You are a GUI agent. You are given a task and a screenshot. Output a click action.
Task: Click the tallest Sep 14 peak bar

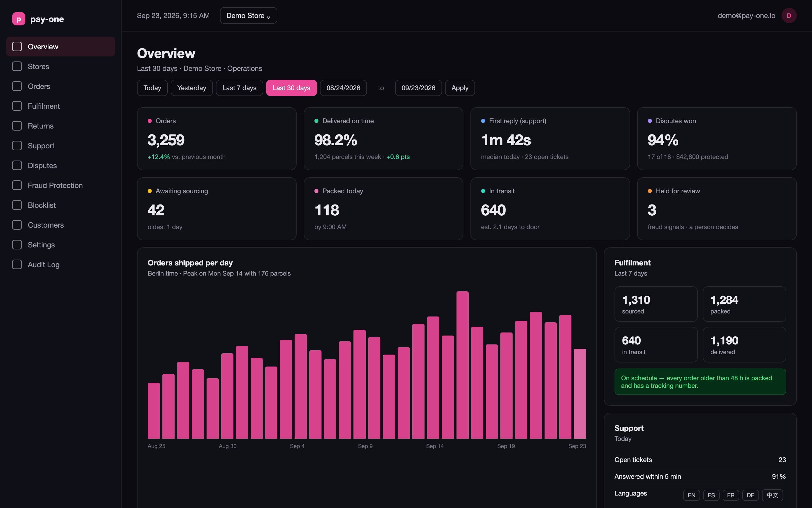(462, 365)
